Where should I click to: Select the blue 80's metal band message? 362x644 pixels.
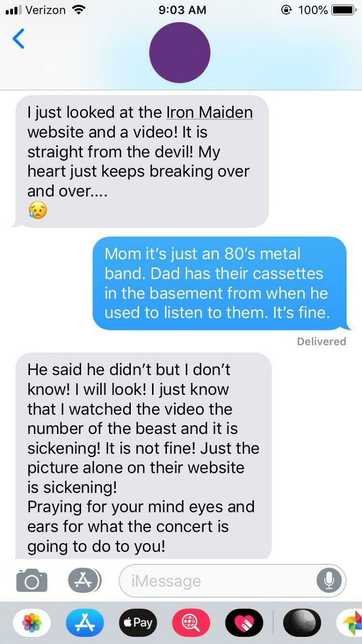point(219,283)
